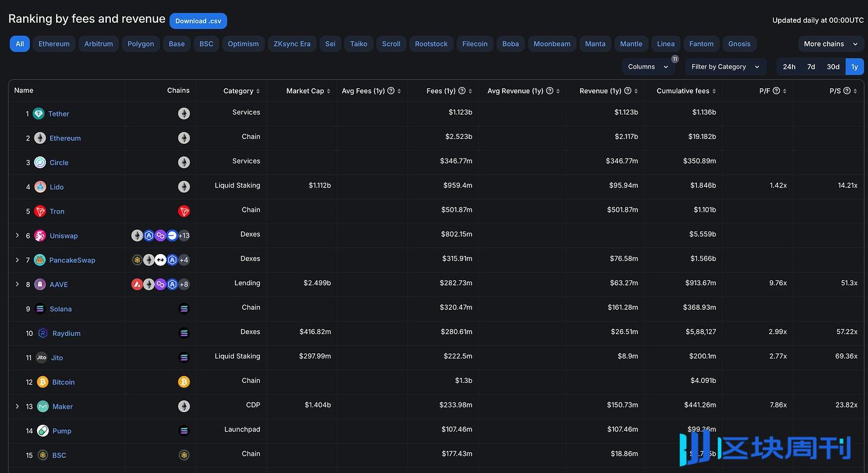Click the Liquid Staking category in the Jito row
The image size is (868, 473).
pos(237,356)
